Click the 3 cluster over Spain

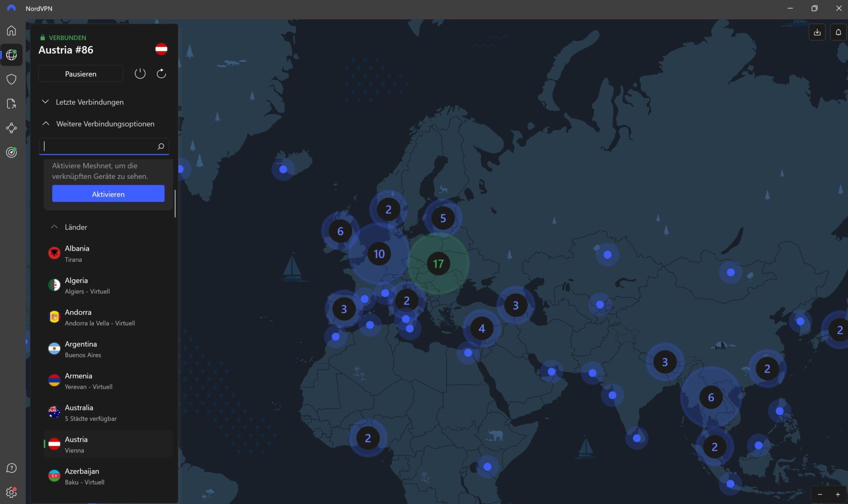coord(344,309)
